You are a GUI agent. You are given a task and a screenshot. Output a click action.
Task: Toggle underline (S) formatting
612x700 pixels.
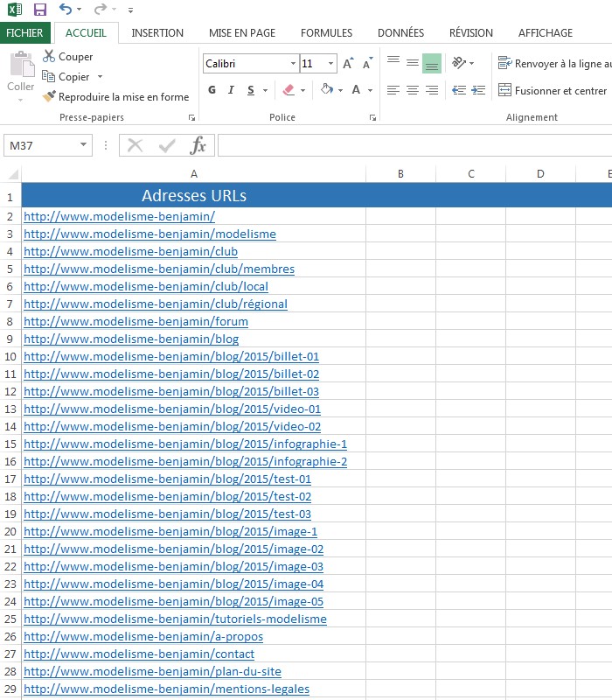click(251, 90)
